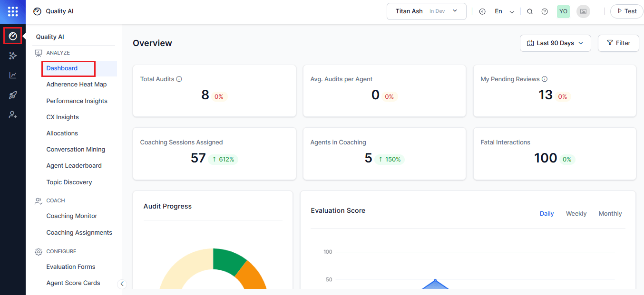Click the ANALYZE section icon

click(x=39, y=53)
